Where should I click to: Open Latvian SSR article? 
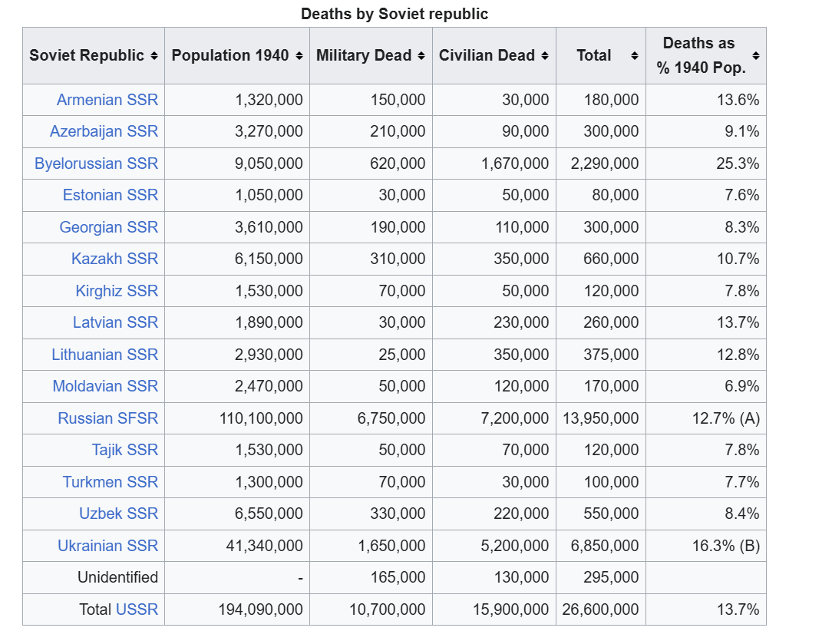(115, 322)
